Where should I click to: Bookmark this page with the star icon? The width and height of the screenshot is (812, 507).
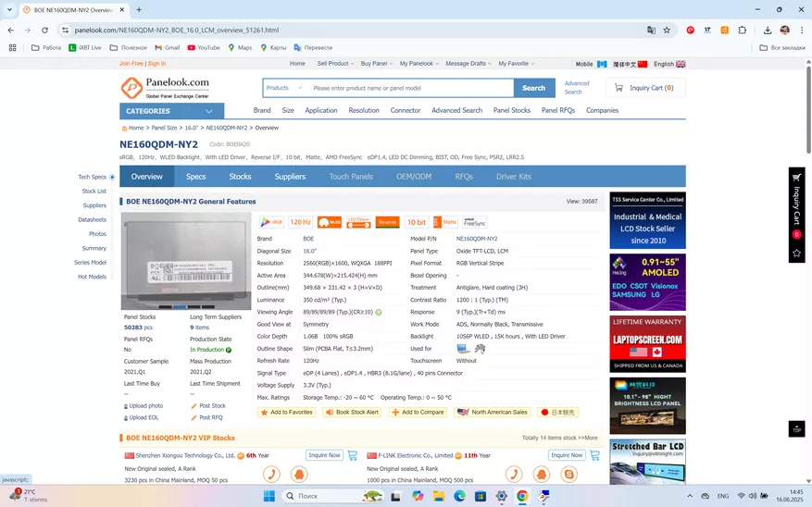tap(668, 31)
